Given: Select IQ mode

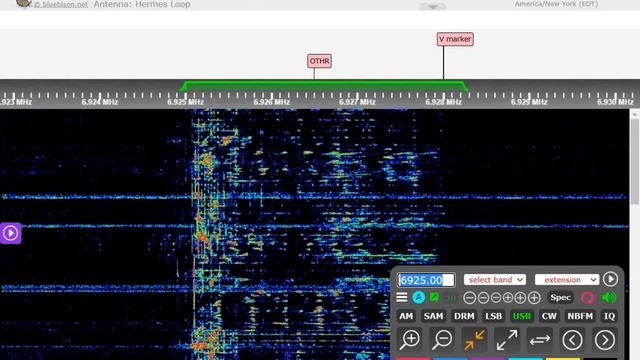Looking at the screenshot, I should (x=609, y=316).
